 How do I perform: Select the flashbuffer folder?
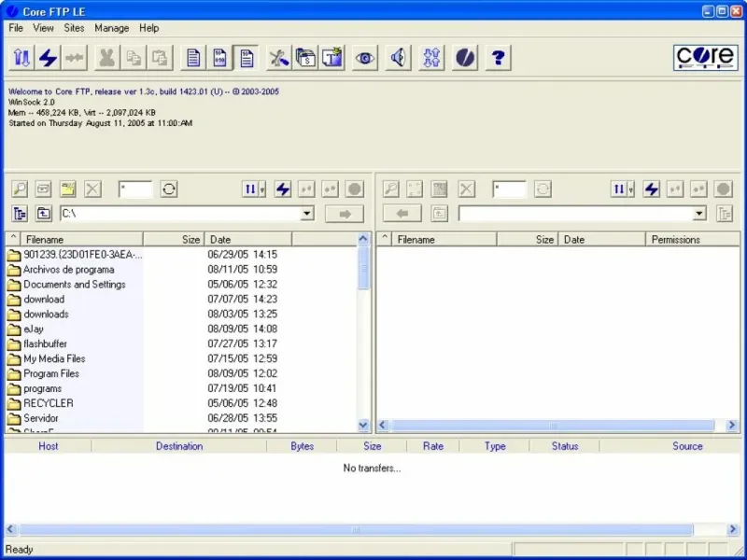pos(45,343)
